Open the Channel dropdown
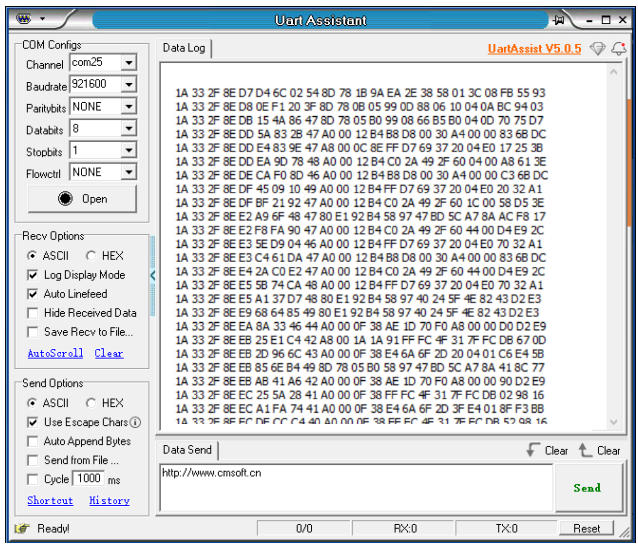The height and width of the screenshot is (547, 638). click(x=129, y=63)
